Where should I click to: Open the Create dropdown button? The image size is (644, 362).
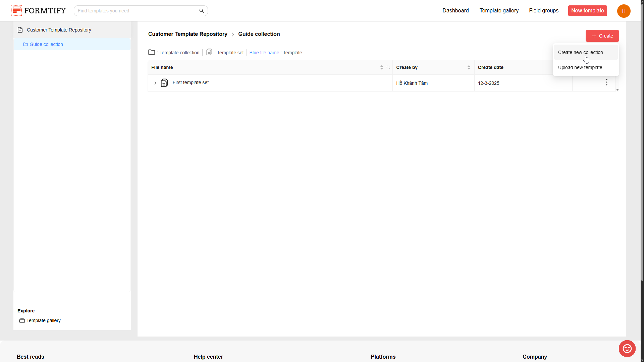click(602, 36)
